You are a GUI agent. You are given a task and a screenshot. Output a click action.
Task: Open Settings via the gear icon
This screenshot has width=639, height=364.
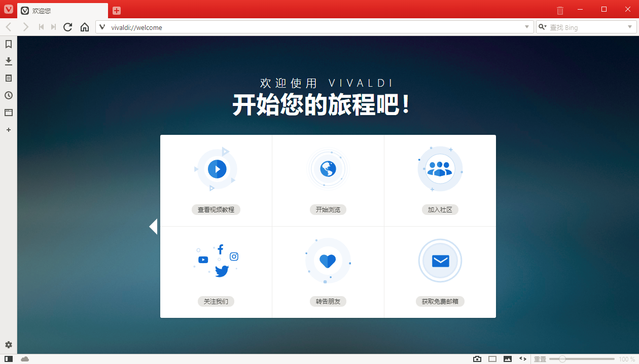(x=9, y=345)
